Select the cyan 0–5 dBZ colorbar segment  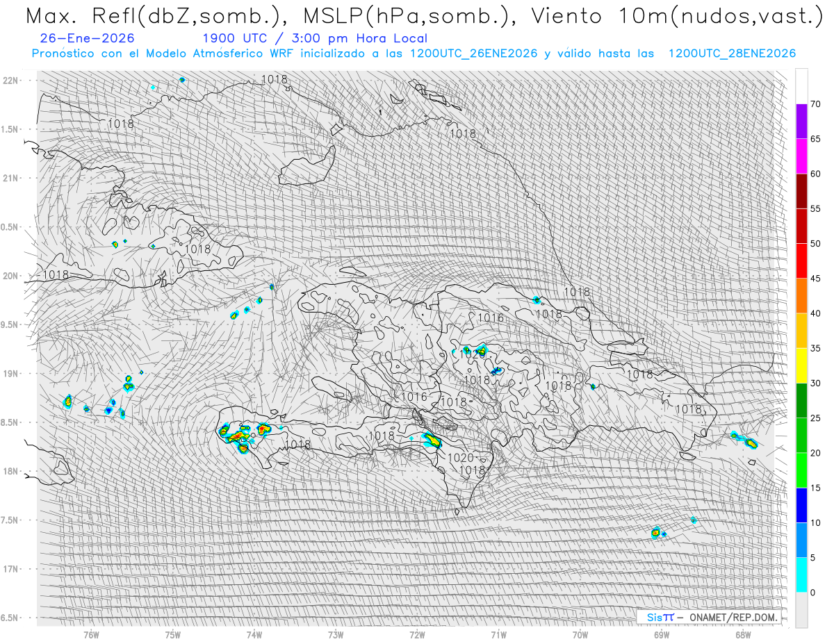tap(801, 575)
